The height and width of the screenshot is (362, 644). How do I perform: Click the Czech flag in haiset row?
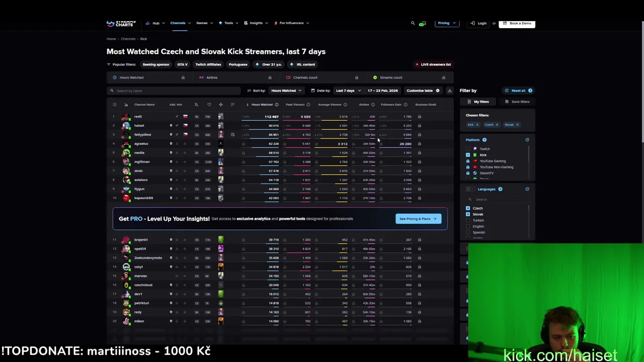click(x=185, y=126)
